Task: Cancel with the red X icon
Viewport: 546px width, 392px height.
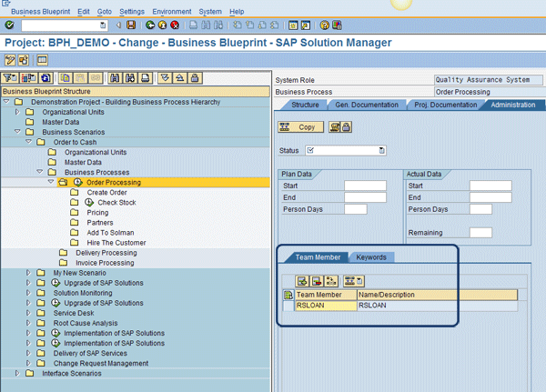Action: [x=175, y=25]
